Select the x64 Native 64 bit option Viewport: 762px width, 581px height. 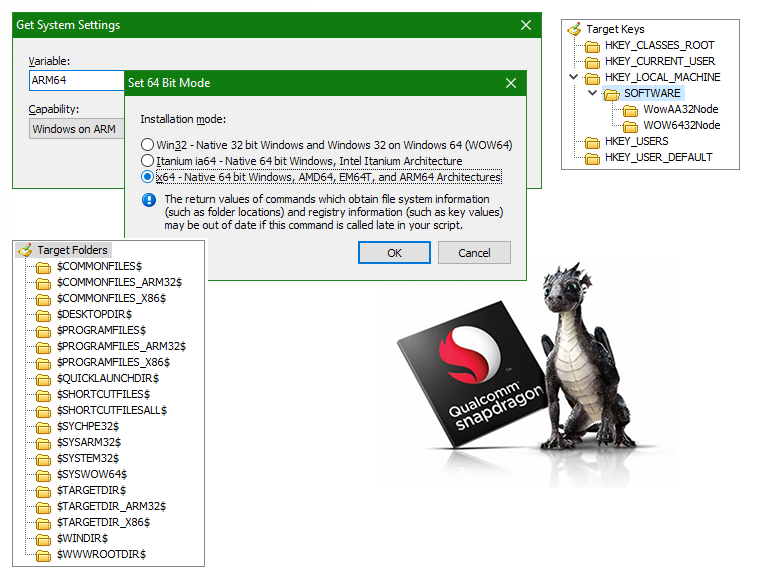click(x=147, y=177)
